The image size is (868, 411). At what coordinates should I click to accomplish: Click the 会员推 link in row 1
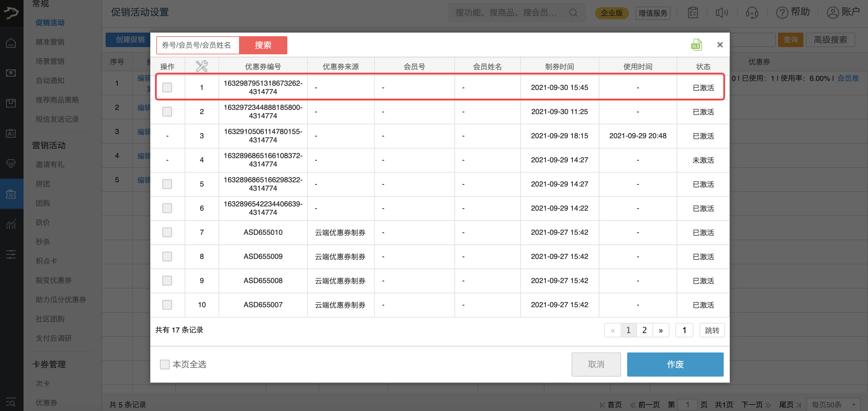point(848,78)
